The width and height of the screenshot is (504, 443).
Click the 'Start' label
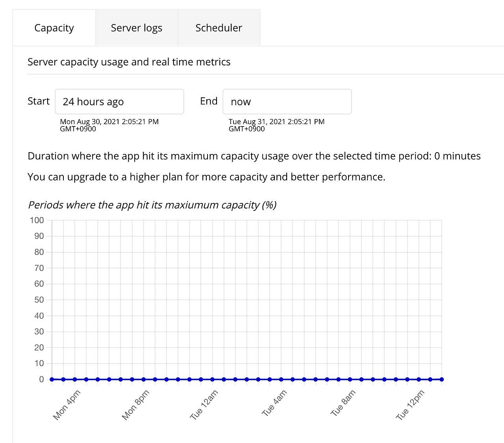39,101
